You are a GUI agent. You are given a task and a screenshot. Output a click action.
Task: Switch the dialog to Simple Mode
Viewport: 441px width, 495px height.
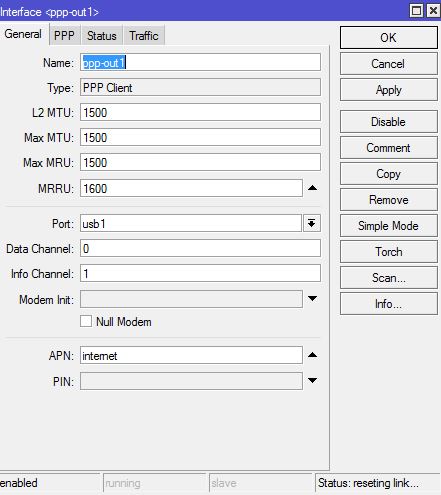(x=389, y=226)
